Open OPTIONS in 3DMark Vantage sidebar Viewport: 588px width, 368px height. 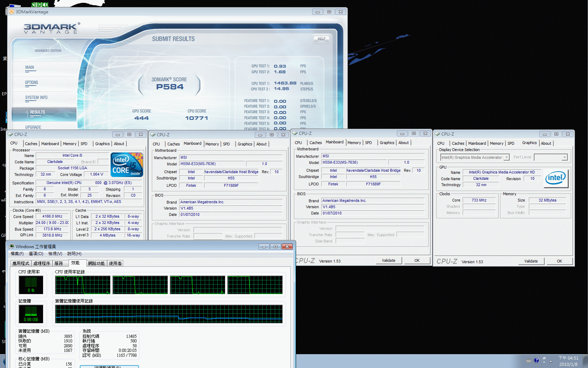(x=31, y=82)
